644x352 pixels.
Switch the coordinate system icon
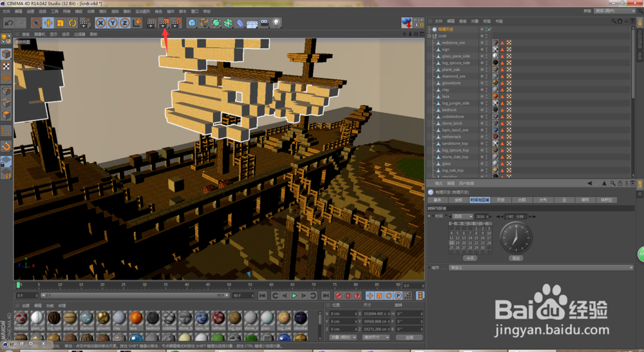click(137, 23)
